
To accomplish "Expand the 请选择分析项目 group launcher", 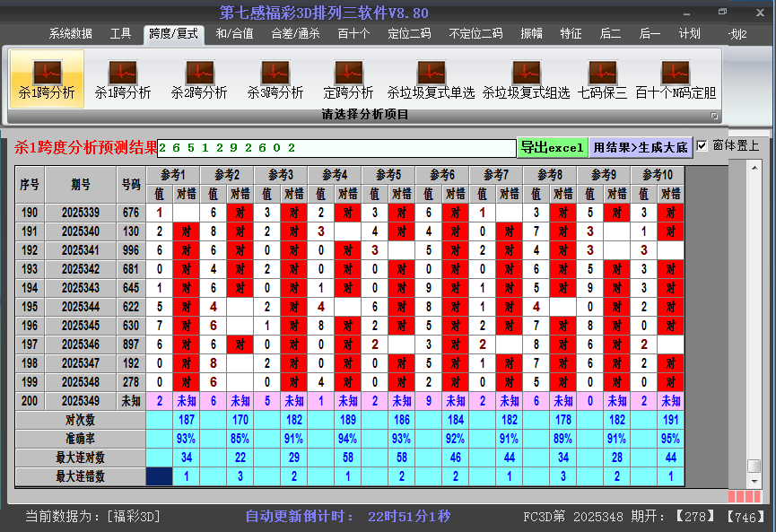I will [x=714, y=116].
